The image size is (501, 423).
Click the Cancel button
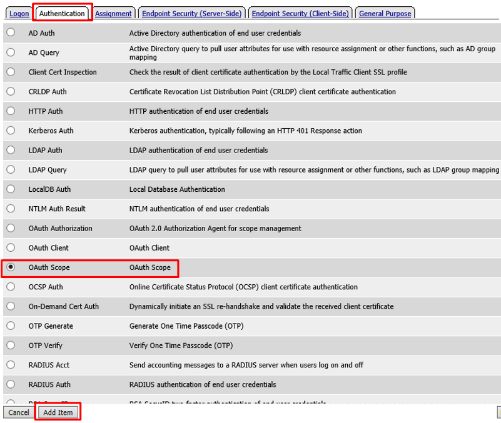coord(19,412)
